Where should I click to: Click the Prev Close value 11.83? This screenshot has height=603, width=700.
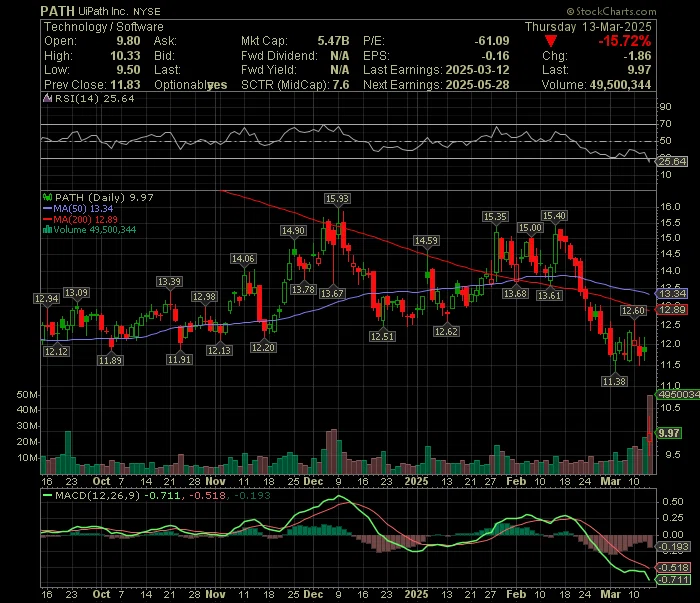tap(125, 85)
